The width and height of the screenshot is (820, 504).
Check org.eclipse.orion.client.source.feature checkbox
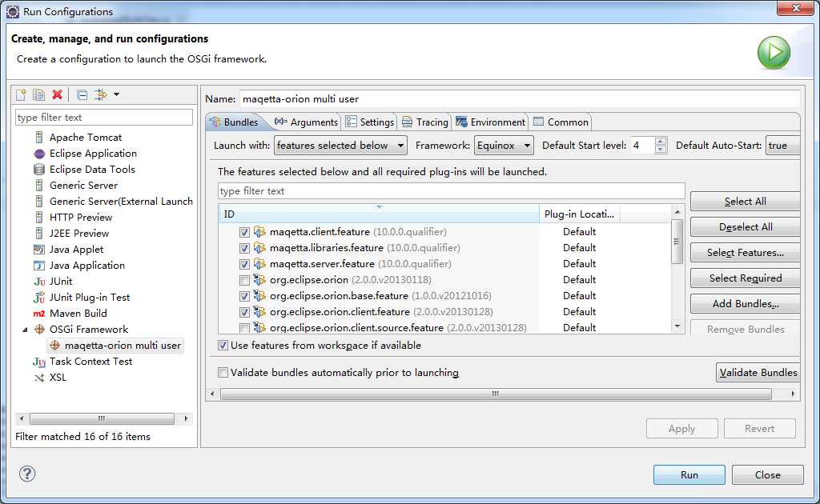pyautogui.click(x=244, y=328)
